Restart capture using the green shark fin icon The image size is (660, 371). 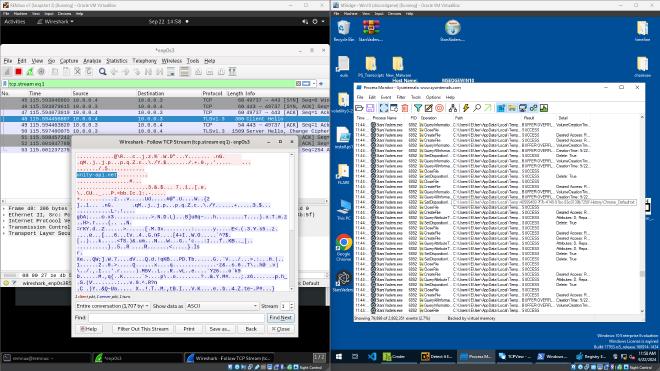[x=30, y=72]
